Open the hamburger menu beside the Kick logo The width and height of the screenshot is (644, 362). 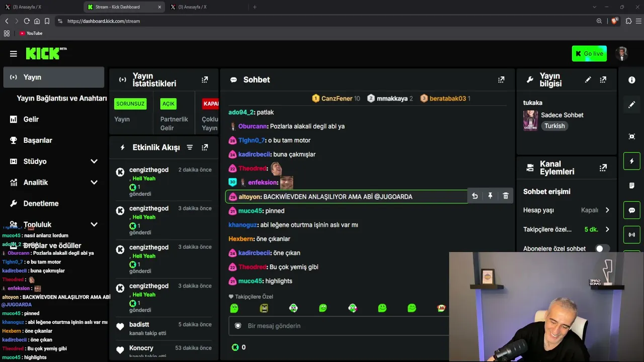point(14,54)
